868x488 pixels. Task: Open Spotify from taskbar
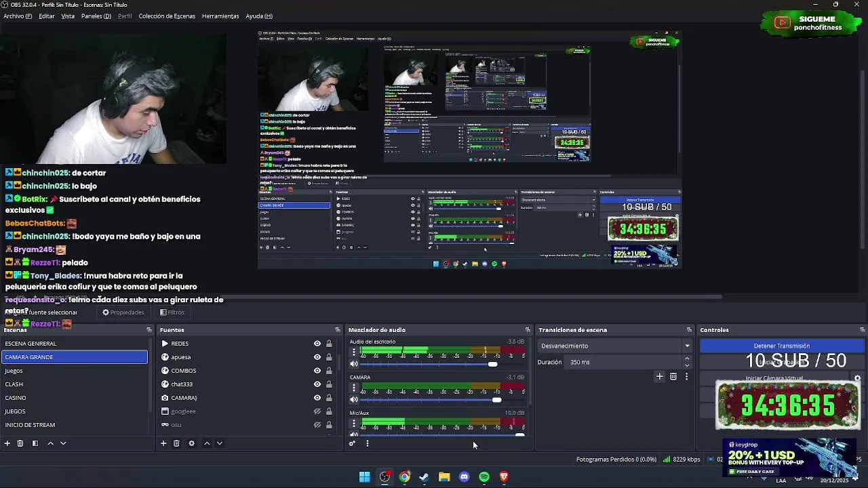[x=484, y=477]
